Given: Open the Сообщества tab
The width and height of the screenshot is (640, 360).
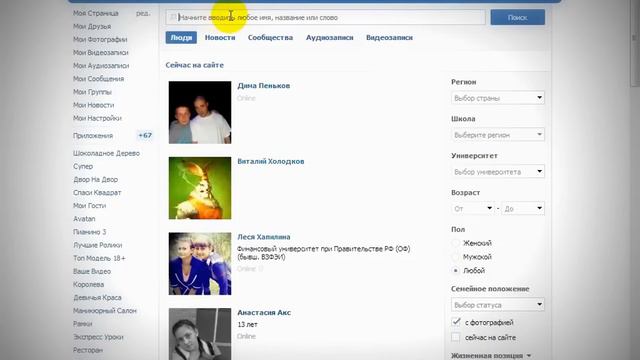Looking at the screenshot, I should [x=270, y=38].
